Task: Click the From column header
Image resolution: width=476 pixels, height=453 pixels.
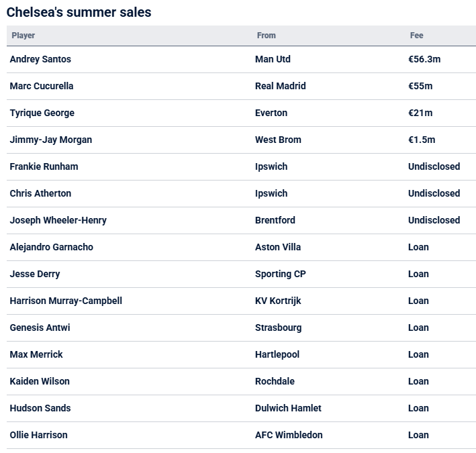Action: pyautogui.click(x=267, y=36)
